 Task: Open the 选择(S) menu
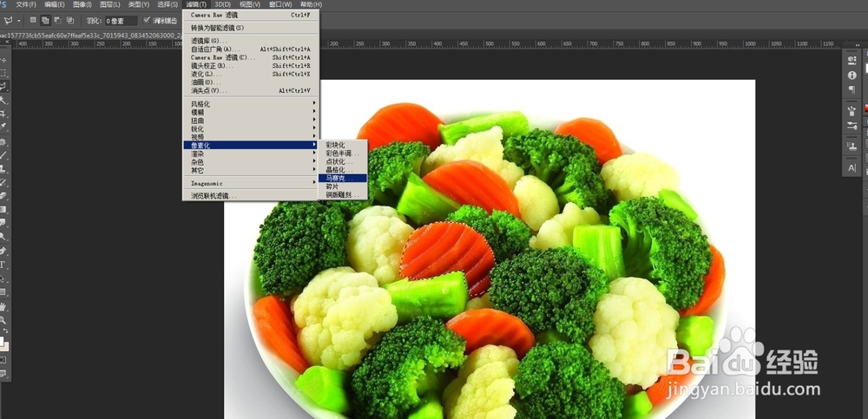click(x=168, y=4)
